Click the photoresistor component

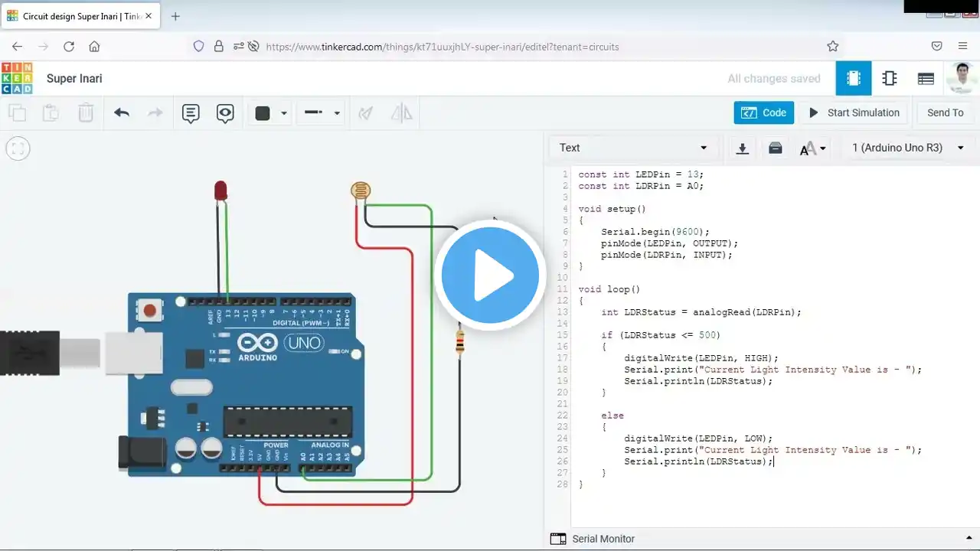tap(360, 191)
